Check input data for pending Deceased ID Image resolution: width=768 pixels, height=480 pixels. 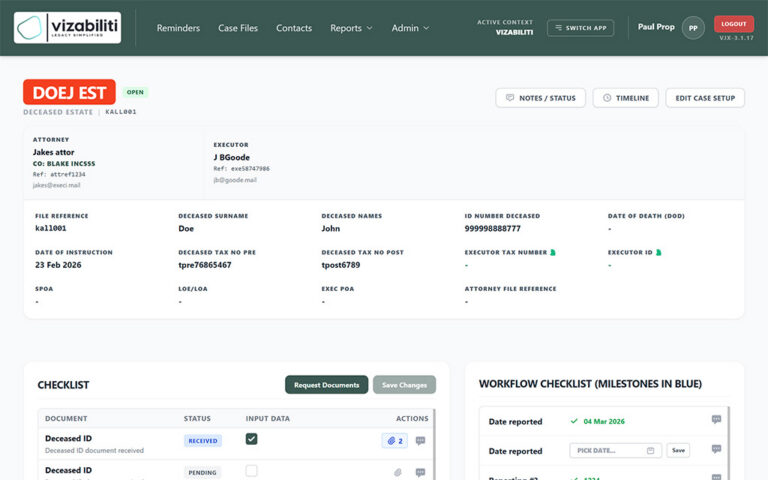tap(251, 471)
